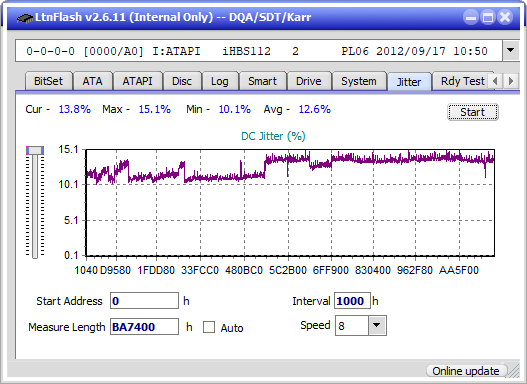527x384 pixels.
Task: Focus the Measure Length input field
Action: pyautogui.click(x=144, y=327)
